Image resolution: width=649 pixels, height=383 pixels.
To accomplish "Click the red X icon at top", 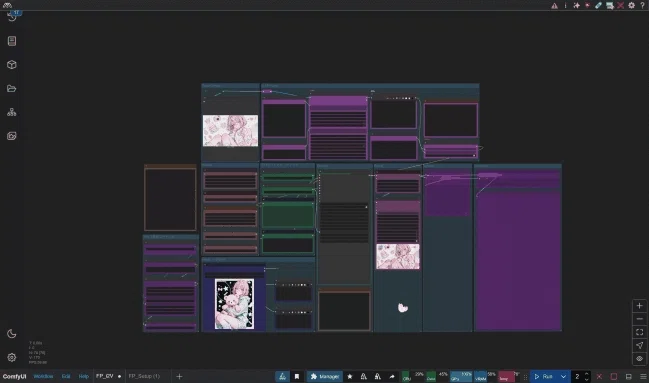I will pos(620,5).
